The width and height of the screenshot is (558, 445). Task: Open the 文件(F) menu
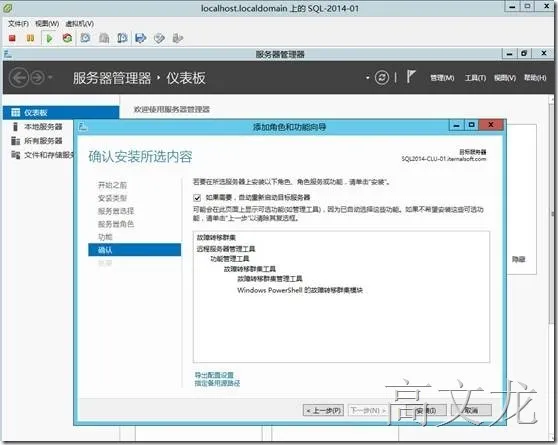tap(18, 23)
